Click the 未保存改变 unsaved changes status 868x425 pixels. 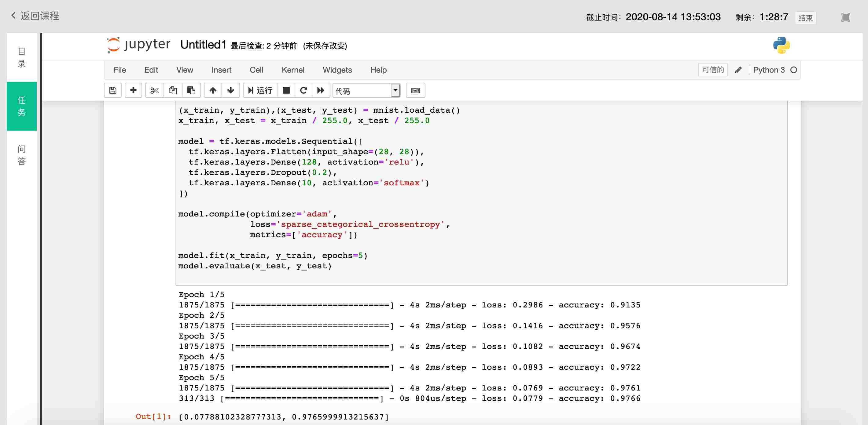325,46
